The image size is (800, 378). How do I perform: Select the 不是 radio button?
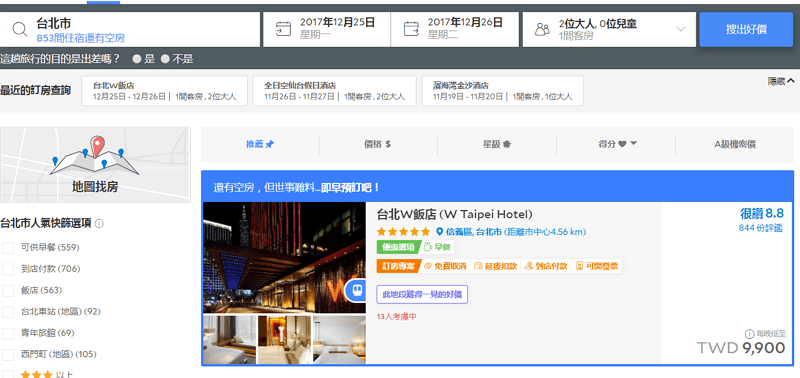[x=165, y=59]
